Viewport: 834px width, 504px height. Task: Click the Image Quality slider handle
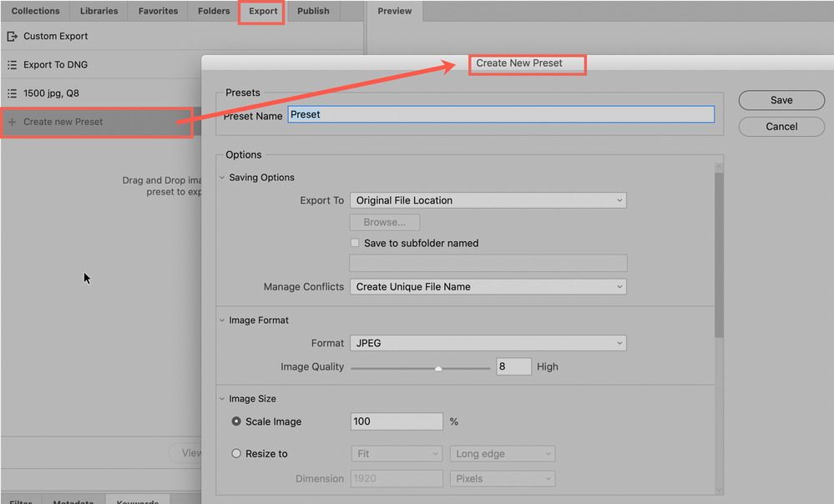(x=438, y=368)
